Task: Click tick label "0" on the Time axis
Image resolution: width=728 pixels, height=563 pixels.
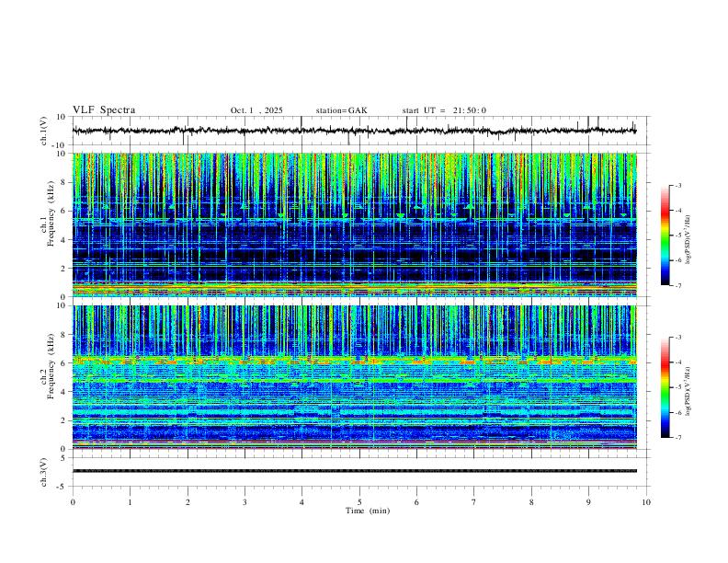Action: [73, 502]
